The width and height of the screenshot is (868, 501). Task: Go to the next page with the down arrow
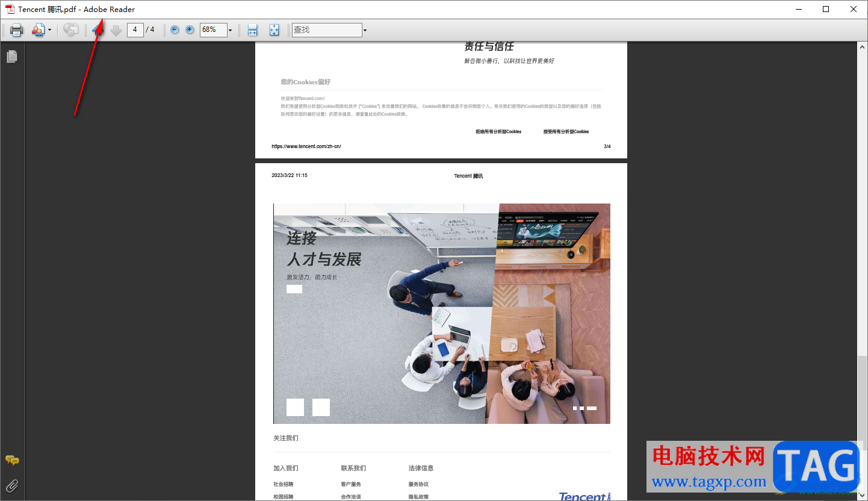[116, 30]
